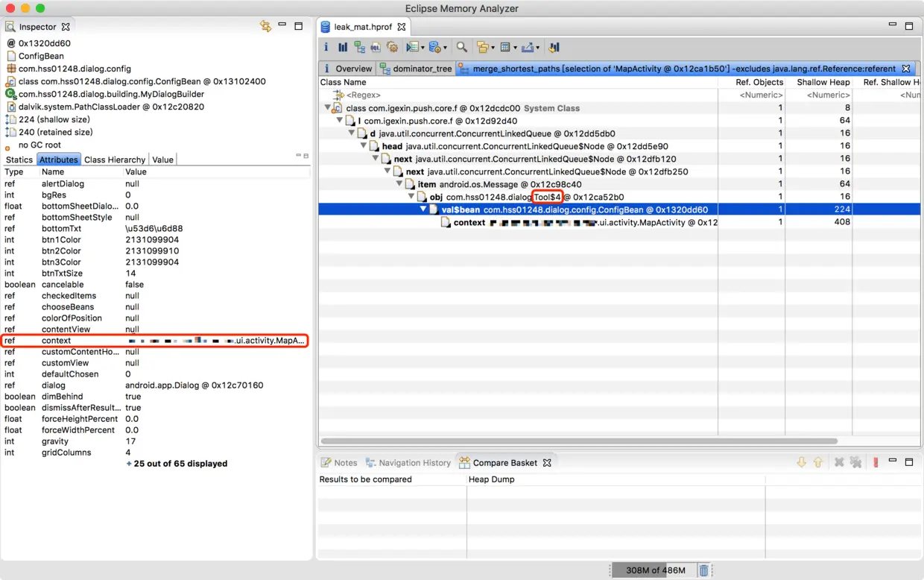Close the merge_shortest_paths tab
924x580 pixels.
pos(906,69)
